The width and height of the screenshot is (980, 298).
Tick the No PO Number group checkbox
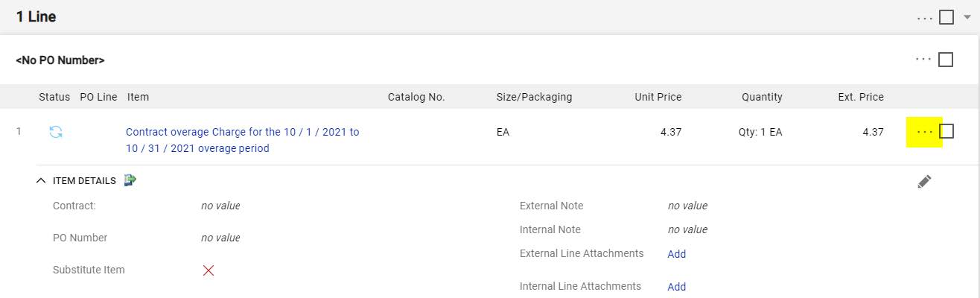946,60
